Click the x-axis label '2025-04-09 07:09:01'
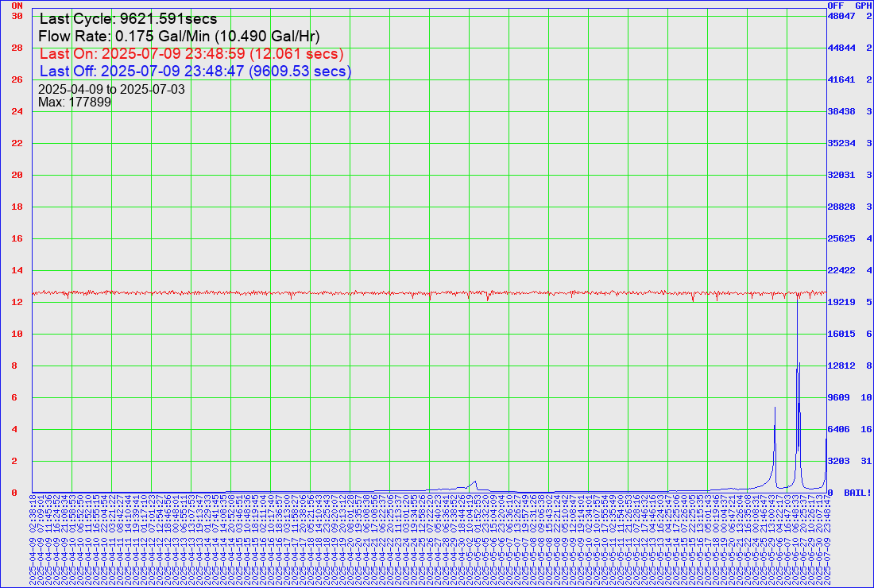The height and width of the screenshot is (588, 874). point(41,540)
